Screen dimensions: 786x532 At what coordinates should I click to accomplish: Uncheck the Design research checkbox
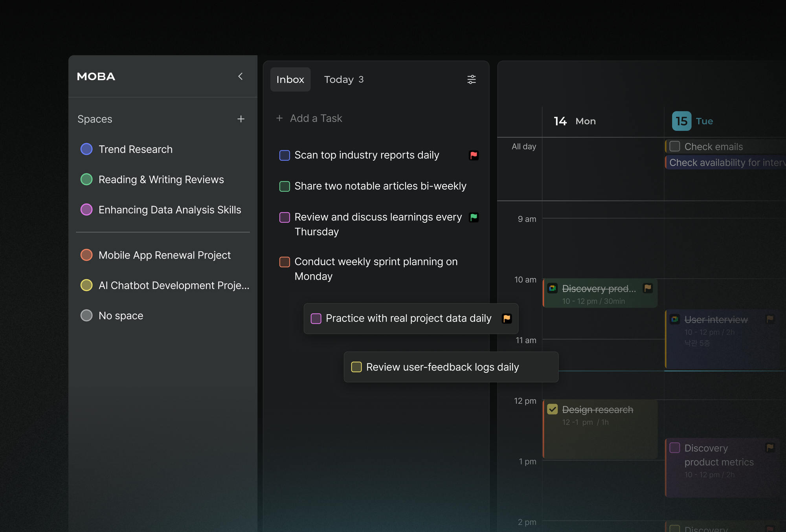pos(553,409)
